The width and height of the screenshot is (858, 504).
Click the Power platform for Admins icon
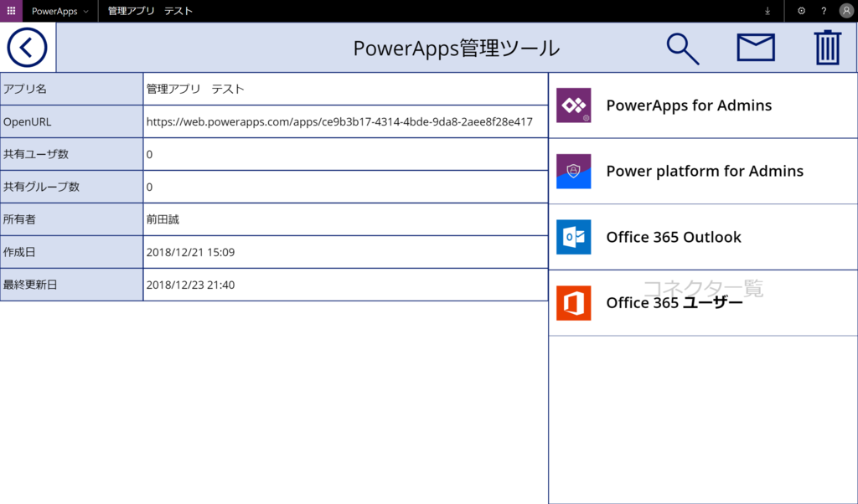pos(573,171)
